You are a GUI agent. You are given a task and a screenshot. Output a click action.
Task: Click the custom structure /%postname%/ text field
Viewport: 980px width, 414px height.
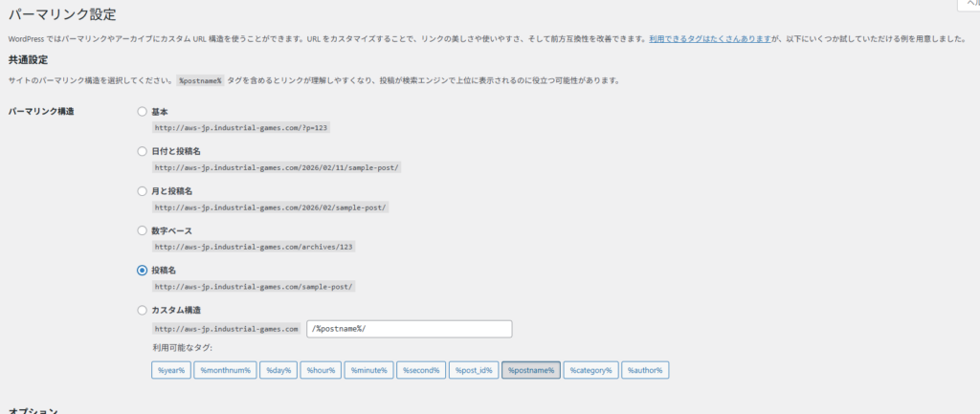[x=410, y=329]
